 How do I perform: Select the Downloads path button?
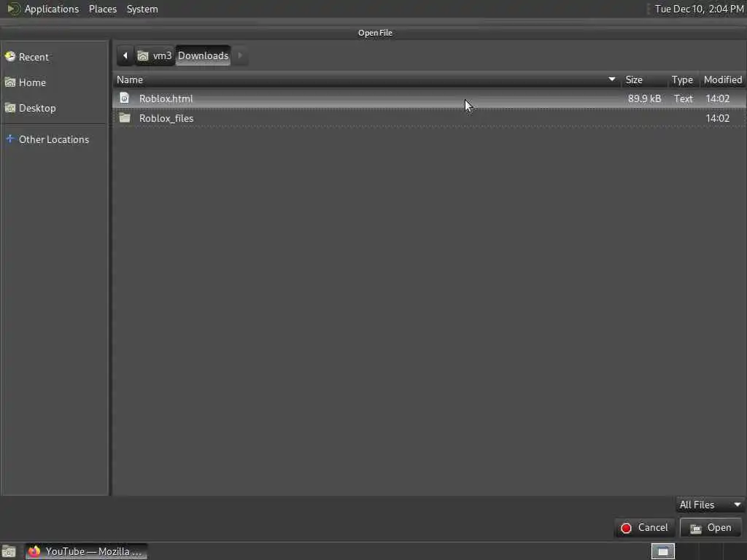(x=203, y=55)
